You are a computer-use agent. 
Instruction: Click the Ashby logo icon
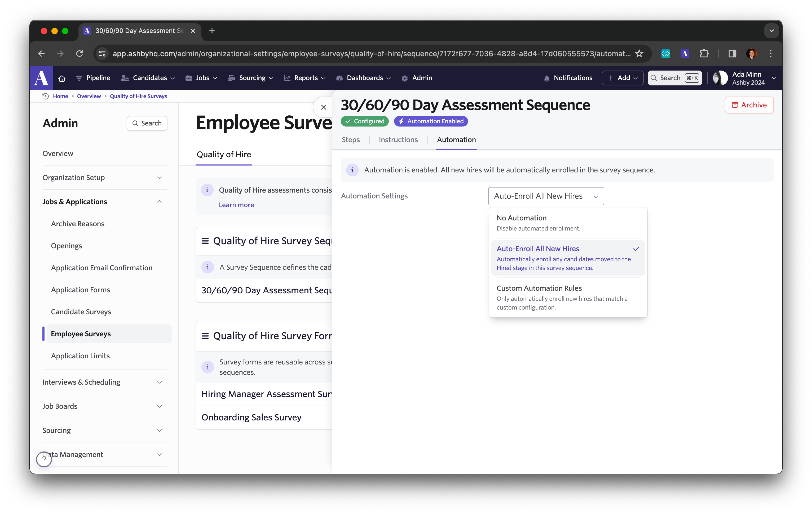tap(42, 78)
